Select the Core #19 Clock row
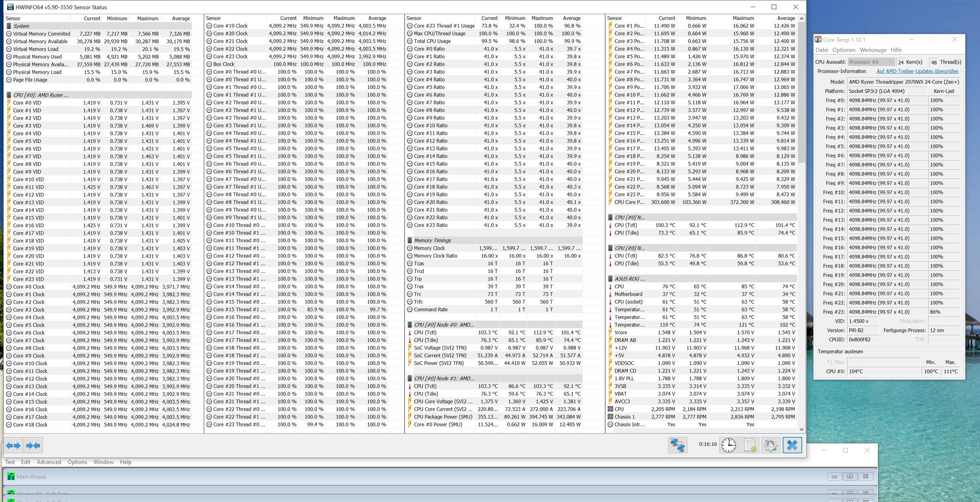Image resolution: width=980 pixels, height=502 pixels. 297,26
